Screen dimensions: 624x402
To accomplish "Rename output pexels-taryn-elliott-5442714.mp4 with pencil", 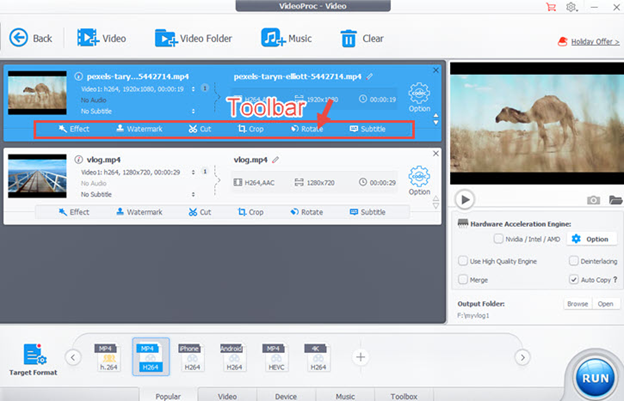I will point(370,76).
